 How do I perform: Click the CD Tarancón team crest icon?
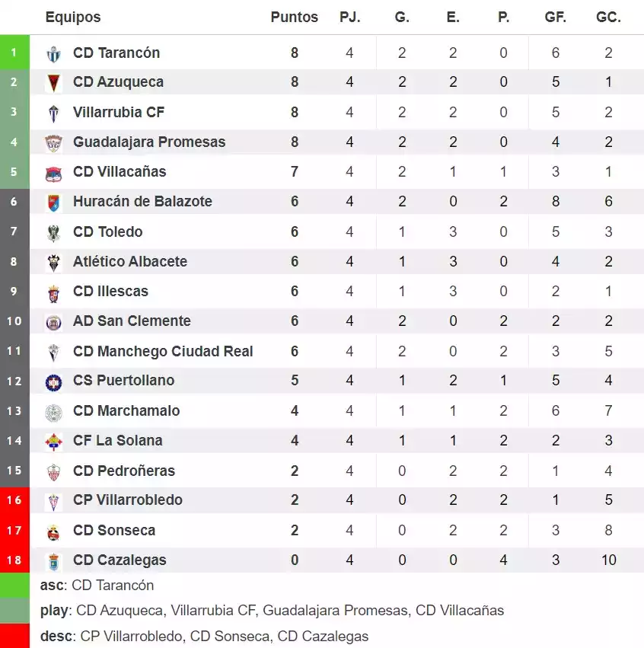53,54
